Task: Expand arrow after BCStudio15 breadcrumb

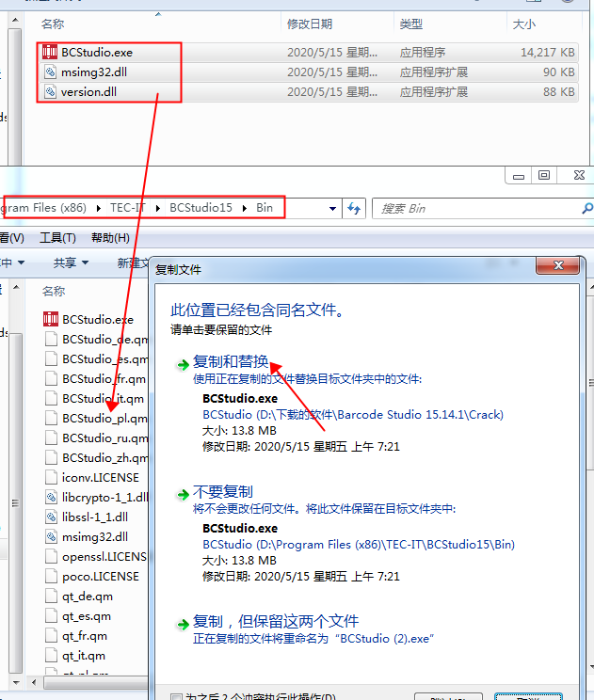Action: (245, 208)
